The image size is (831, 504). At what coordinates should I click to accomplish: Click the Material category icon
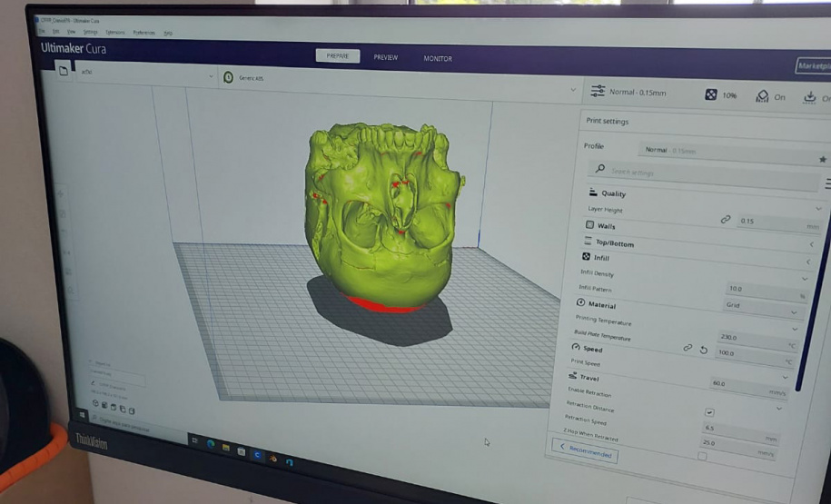pyautogui.click(x=580, y=302)
